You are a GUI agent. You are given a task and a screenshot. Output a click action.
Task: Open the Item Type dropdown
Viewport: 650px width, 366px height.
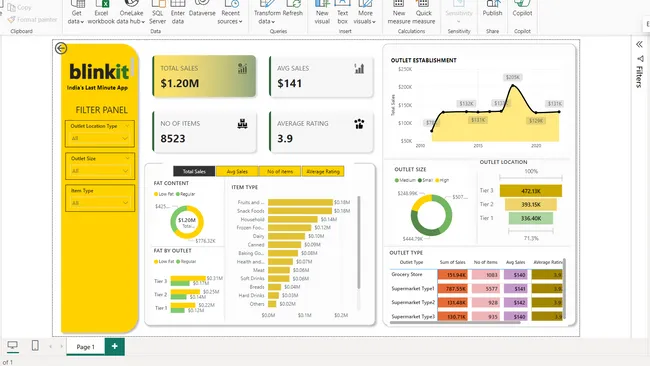(x=100, y=203)
